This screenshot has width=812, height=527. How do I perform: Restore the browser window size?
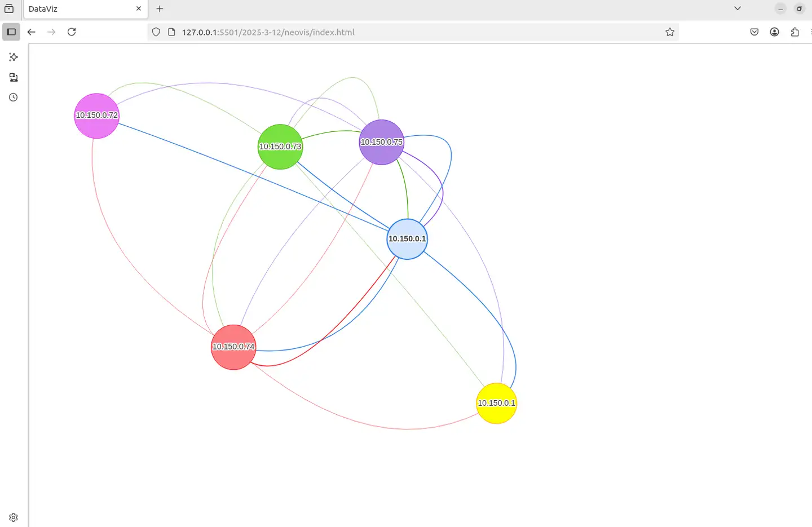click(x=799, y=9)
